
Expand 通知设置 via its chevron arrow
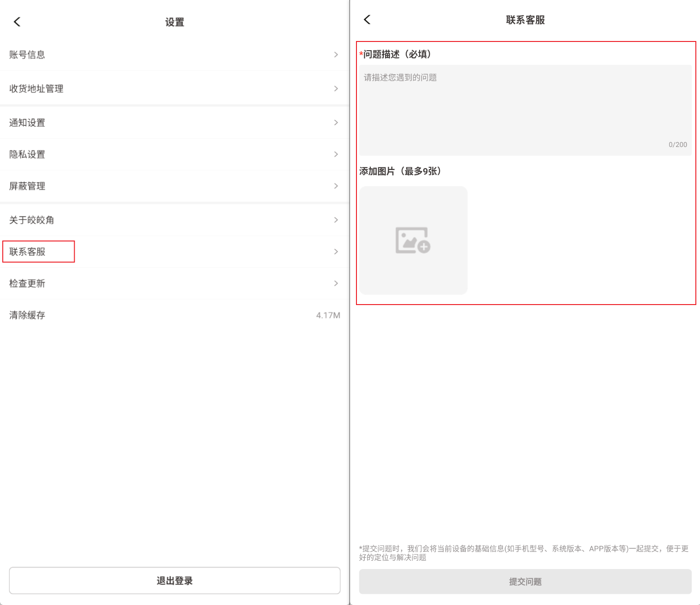coord(336,123)
